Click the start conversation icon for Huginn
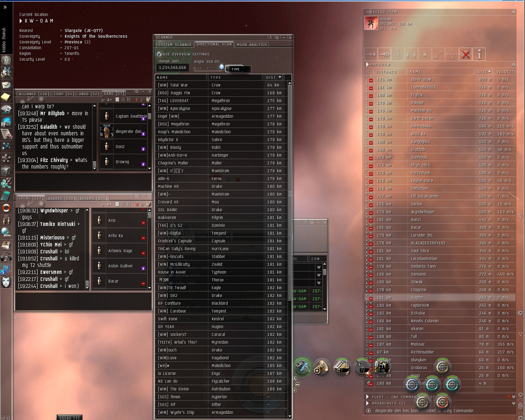The width and height of the screenshot is (525, 420). tap(411, 54)
